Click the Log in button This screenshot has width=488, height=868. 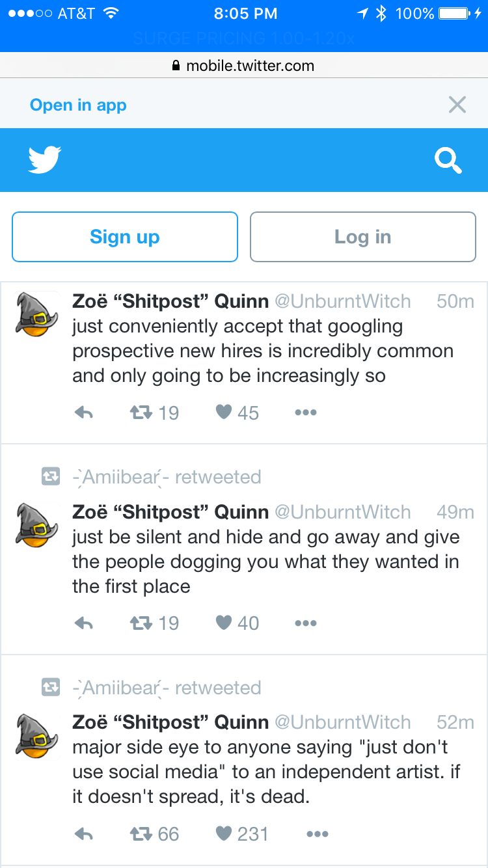pos(363,237)
